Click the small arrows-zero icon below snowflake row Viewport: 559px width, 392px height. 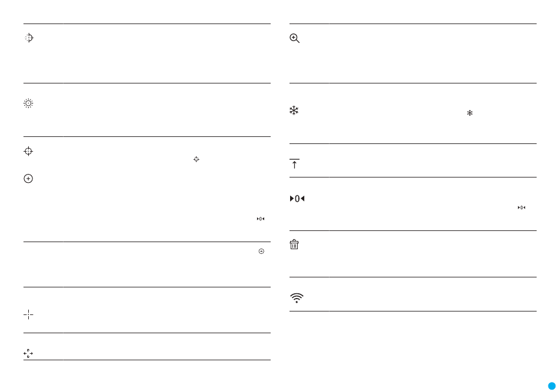click(521, 207)
